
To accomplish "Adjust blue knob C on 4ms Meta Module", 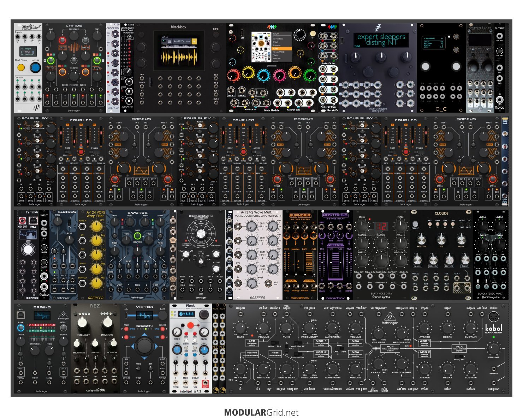I will [263, 75].
